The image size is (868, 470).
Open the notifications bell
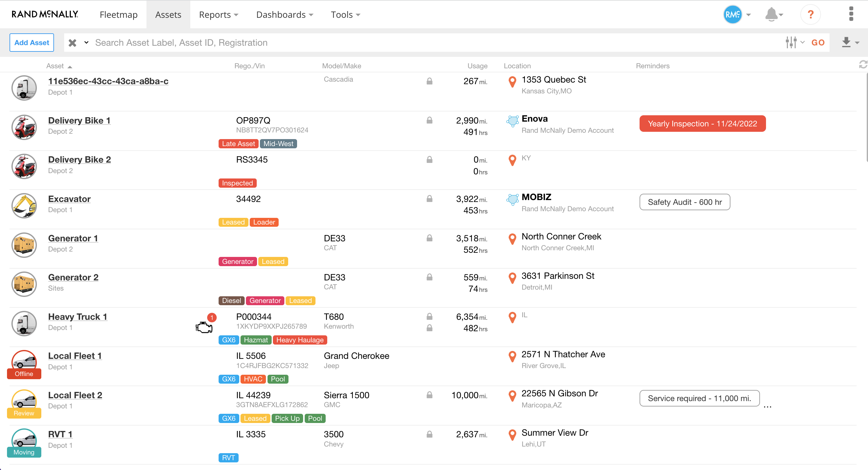[772, 15]
